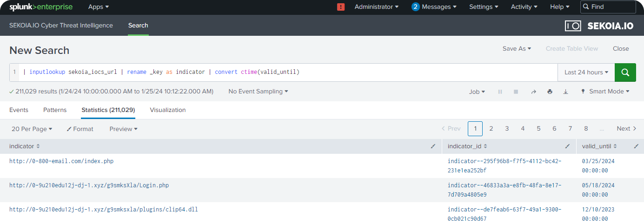Go to results page 4

pos(523,129)
